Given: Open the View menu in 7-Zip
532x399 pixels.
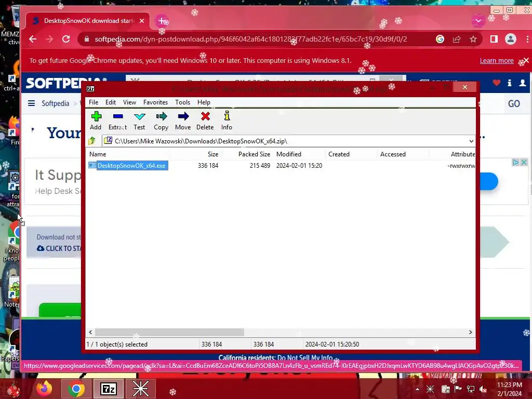Looking at the screenshot, I should 129,102.
